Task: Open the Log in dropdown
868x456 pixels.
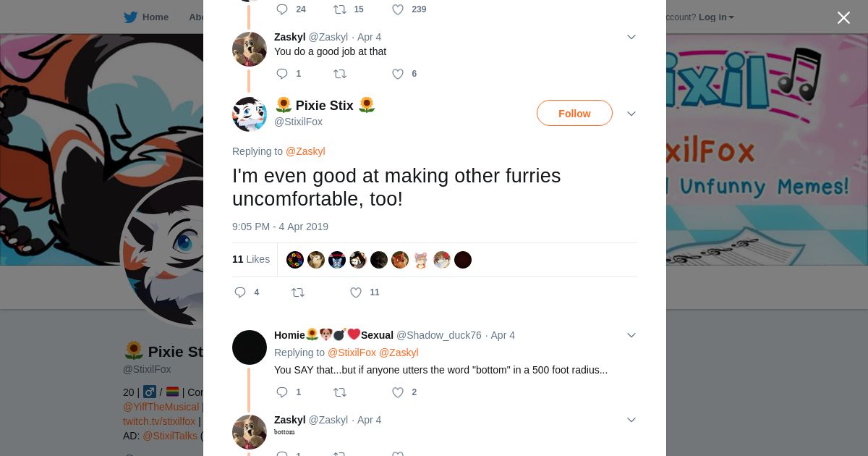Action: pos(716,17)
